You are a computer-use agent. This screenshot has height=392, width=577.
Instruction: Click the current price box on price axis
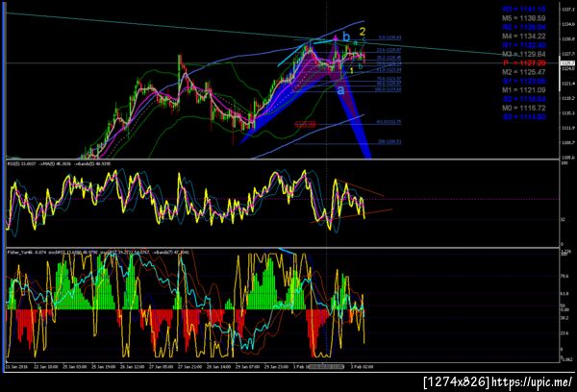[x=567, y=63]
